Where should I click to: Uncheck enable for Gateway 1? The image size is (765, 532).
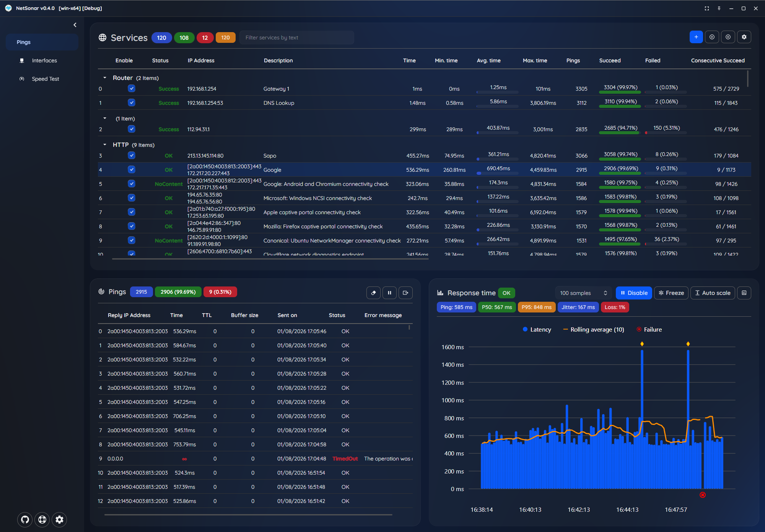click(132, 88)
